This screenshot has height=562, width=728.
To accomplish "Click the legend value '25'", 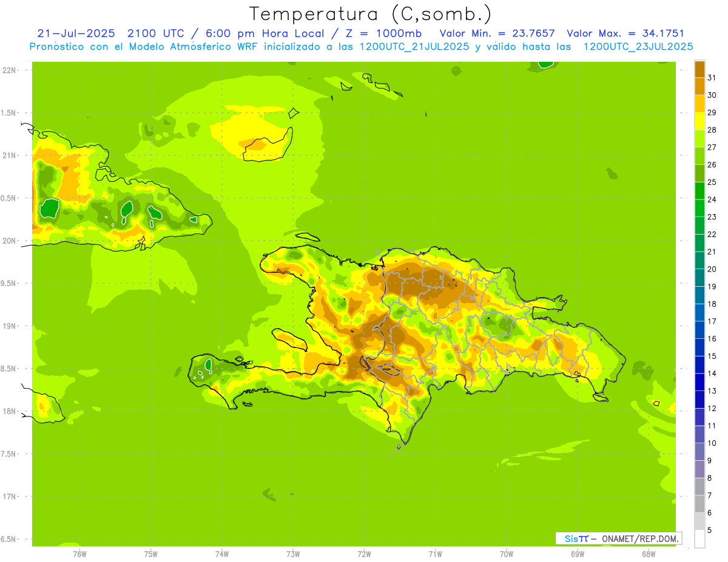I will click(712, 181).
